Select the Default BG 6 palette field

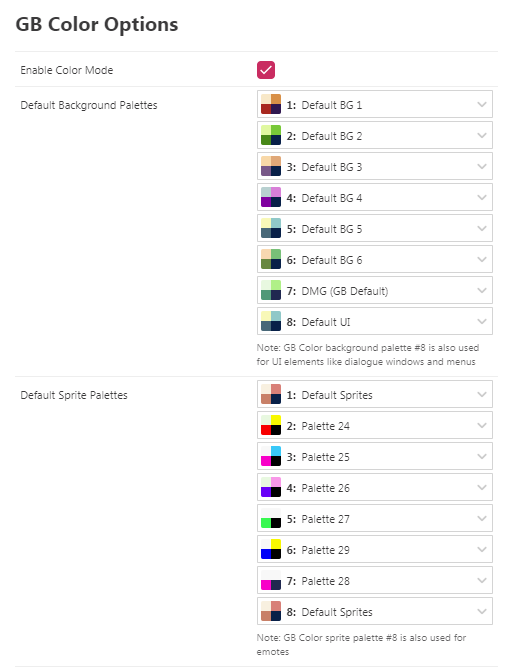pyautogui.click(x=374, y=259)
